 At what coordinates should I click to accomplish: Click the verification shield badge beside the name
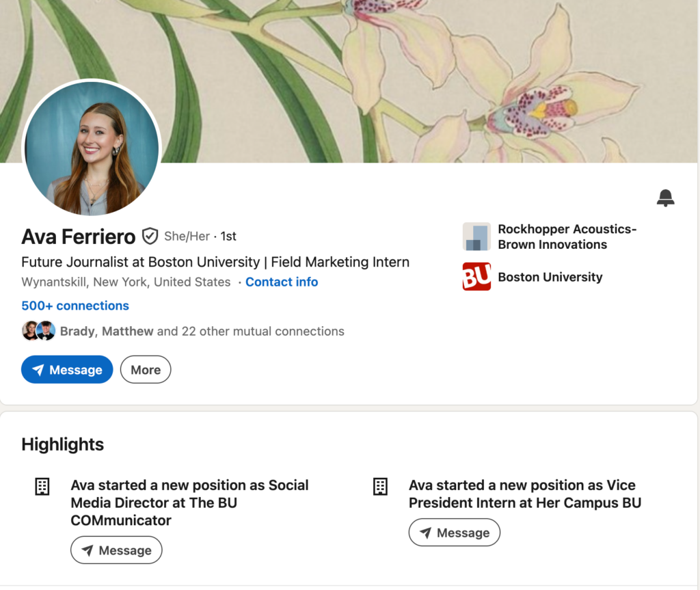(150, 237)
